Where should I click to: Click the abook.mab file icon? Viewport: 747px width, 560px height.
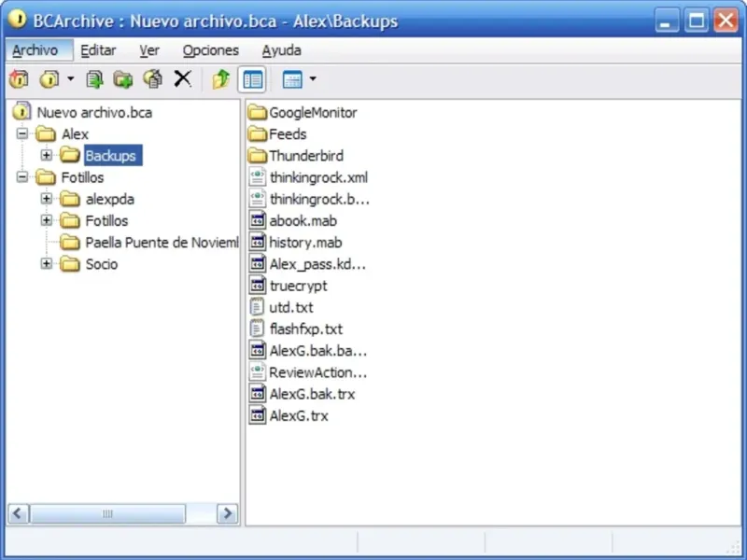(258, 220)
